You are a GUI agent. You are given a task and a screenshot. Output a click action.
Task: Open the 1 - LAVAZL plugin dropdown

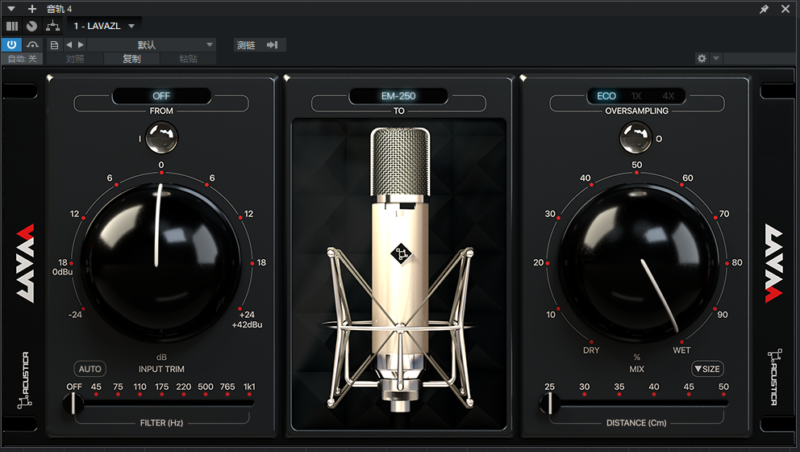pos(105,25)
